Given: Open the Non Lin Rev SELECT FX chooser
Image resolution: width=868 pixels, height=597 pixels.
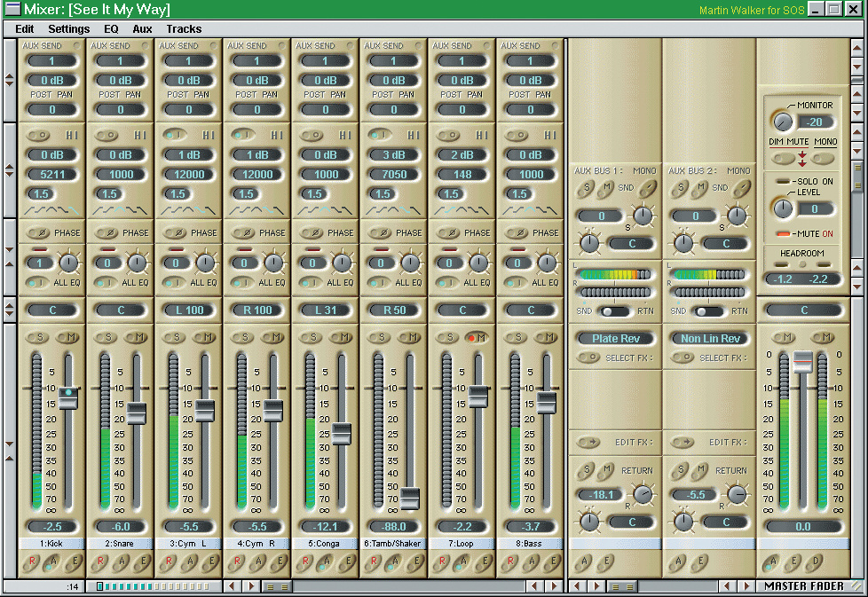Looking at the screenshot, I should point(682,357).
